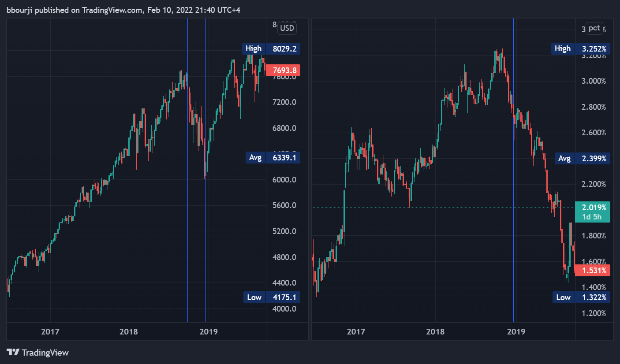Viewport: 620px width, 364px height.
Task: Click the 2.200% axis value
Action: coord(593,184)
